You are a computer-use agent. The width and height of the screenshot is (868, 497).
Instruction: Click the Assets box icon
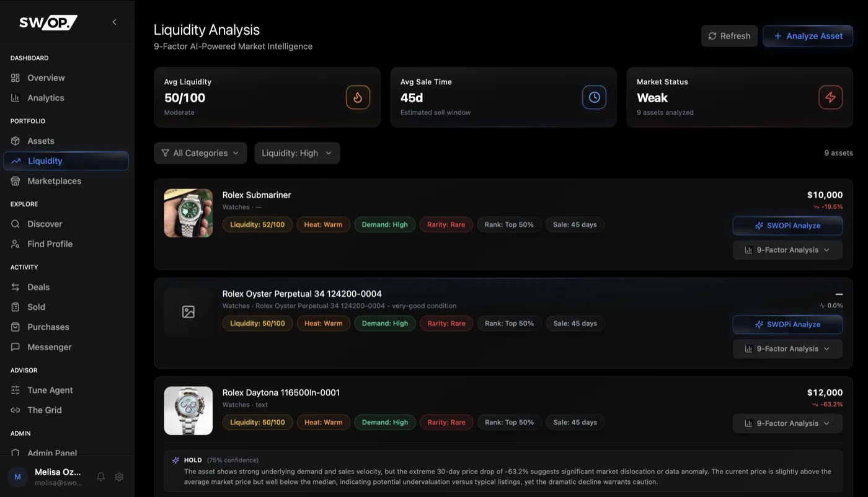[15, 141]
